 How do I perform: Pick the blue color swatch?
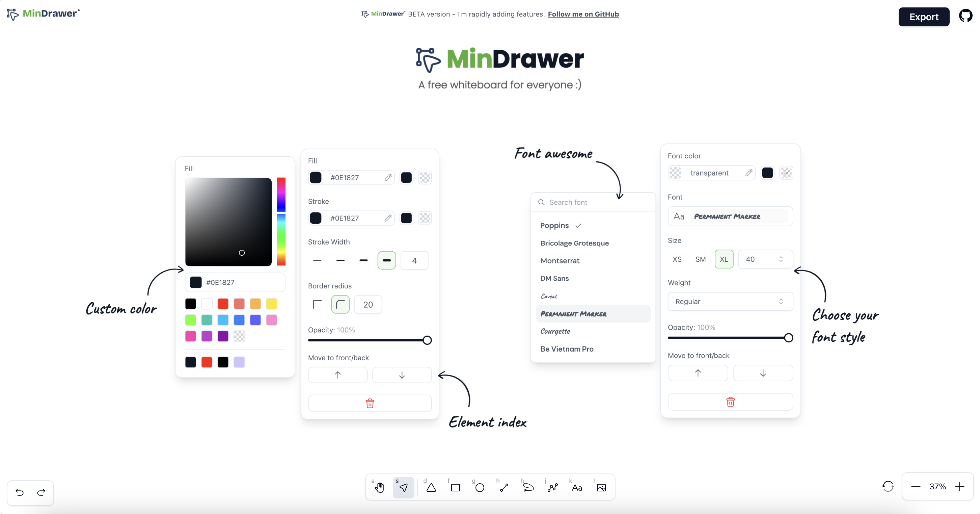(239, 320)
